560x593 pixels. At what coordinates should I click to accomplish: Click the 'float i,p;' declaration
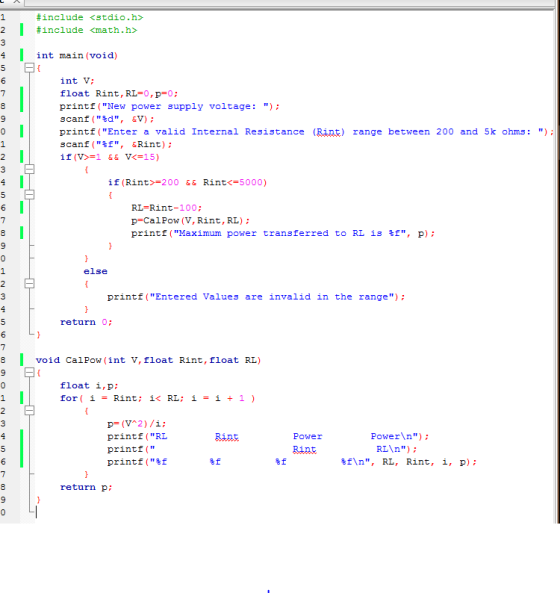[x=89, y=386]
